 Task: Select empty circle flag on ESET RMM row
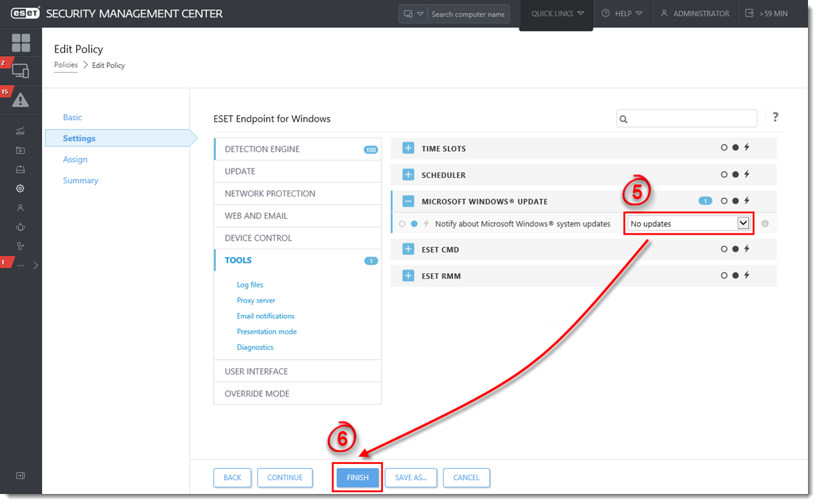[x=724, y=275]
